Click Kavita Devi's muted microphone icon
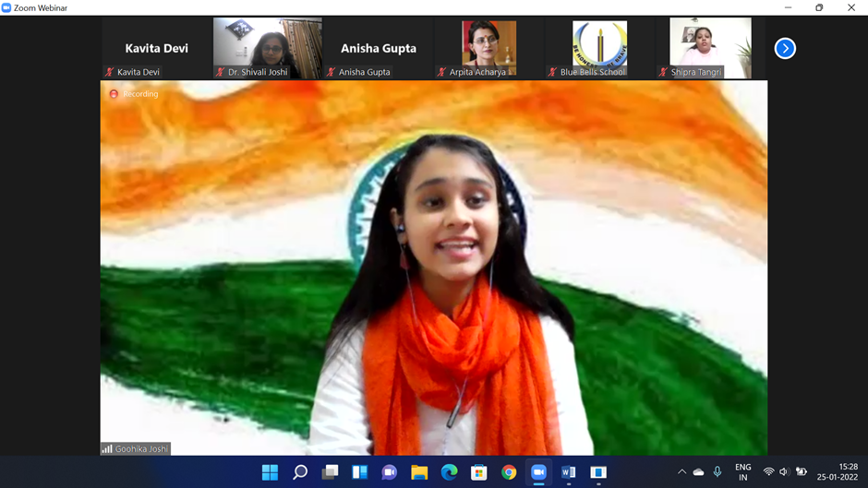 (110, 72)
